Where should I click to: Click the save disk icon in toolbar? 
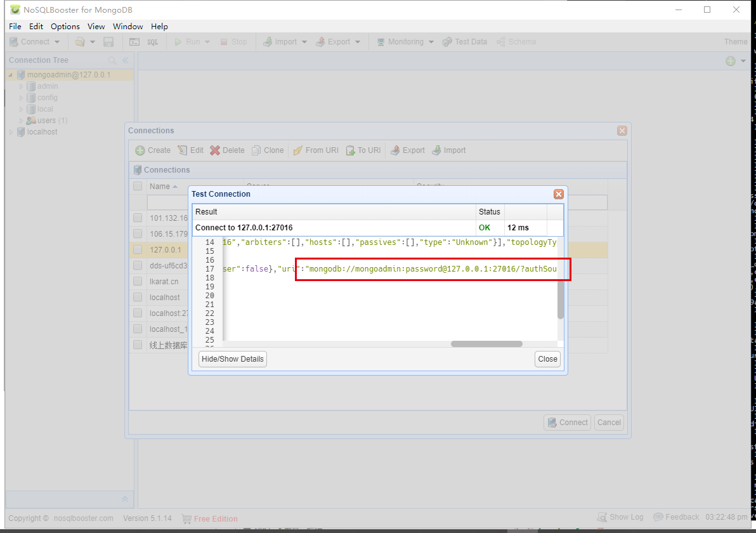click(x=108, y=42)
